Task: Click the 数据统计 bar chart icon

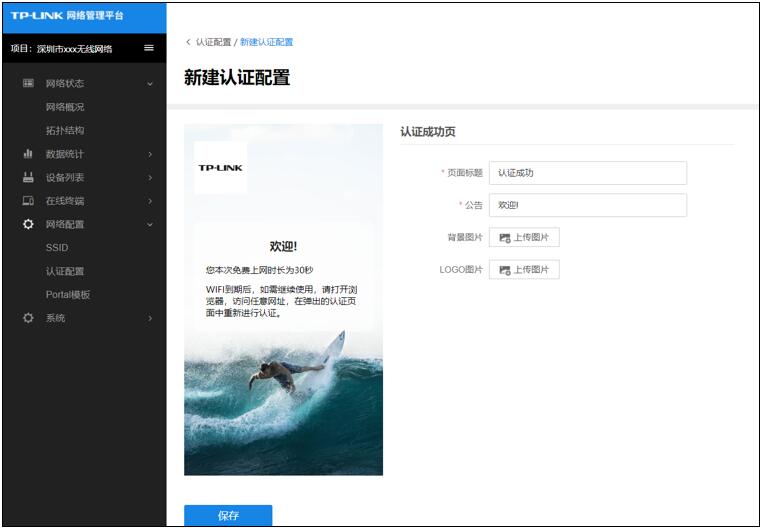Action: point(28,154)
